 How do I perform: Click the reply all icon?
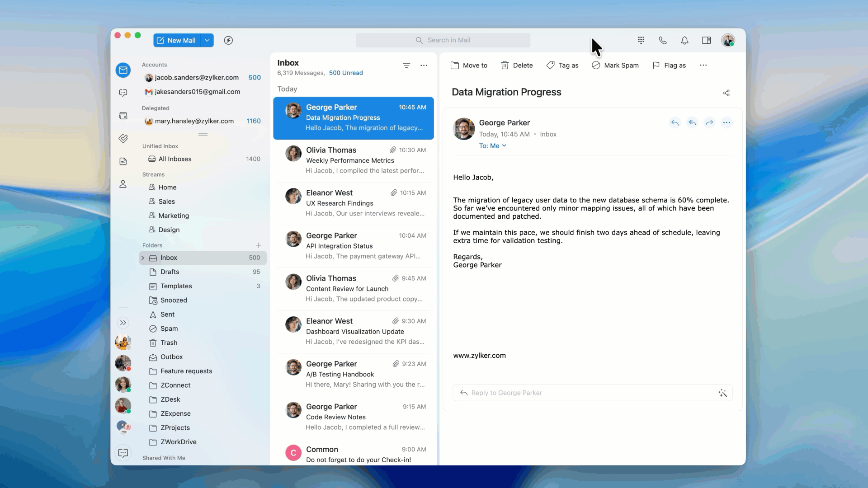692,122
